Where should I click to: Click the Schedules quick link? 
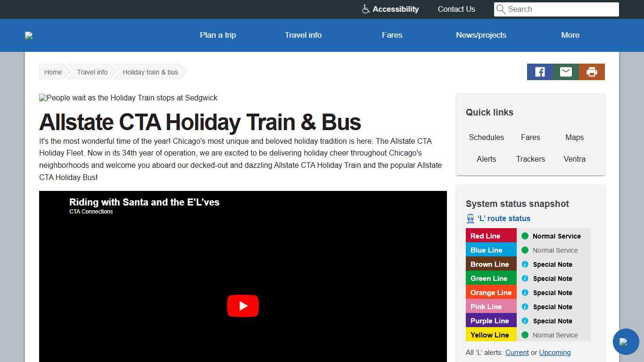tap(486, 137)
